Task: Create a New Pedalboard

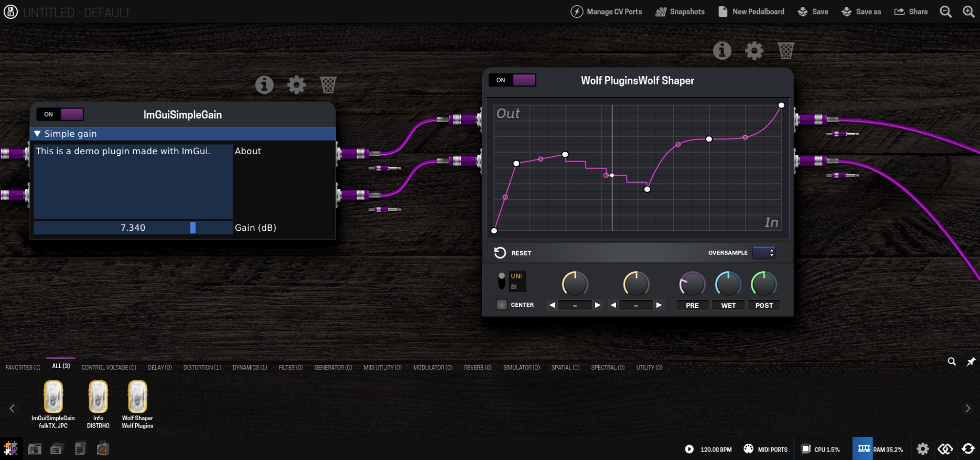Action: click(x=751, y=12)
